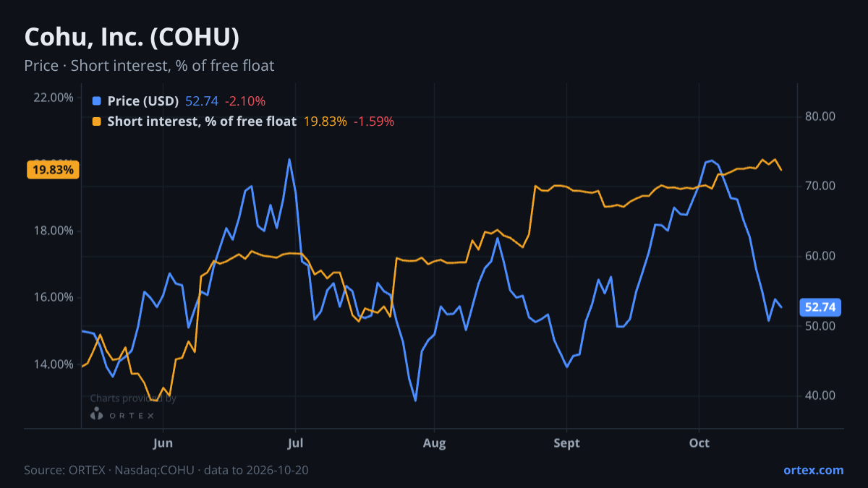
Task: Click the 50.00 right axis label
Action: pyautogui.click(x=820, y=326)
